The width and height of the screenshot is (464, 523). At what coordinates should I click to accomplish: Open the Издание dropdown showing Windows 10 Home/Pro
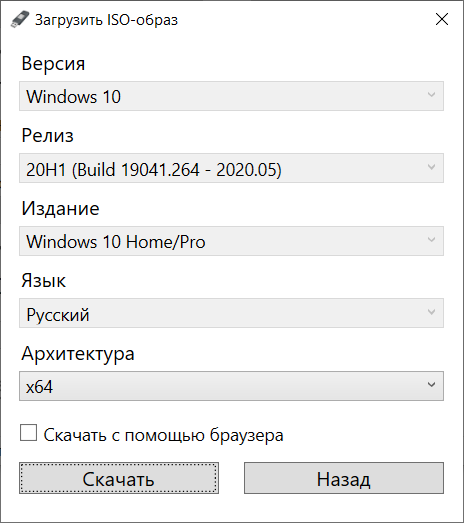pos(231,241)
